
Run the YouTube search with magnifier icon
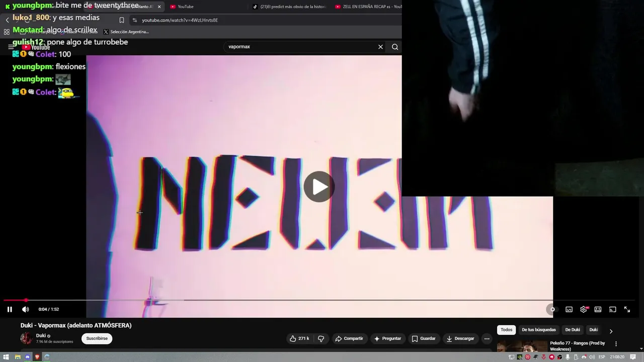coord(395,47)
